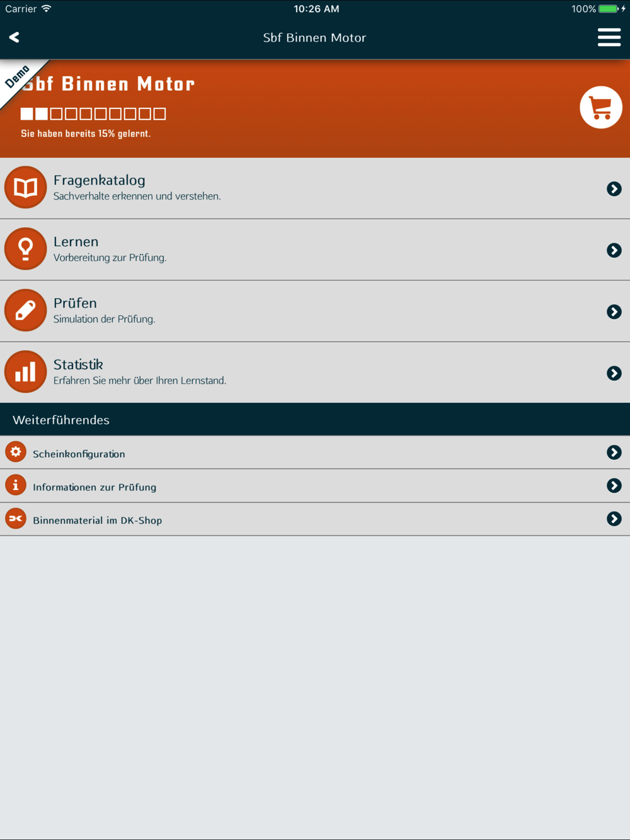Expand Lernen via its chevron arrow

tap(614, 251)
